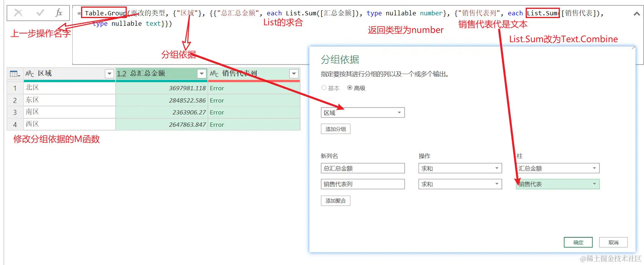Open the 求和 operation dropdown for 总汇总金额
Viewport: 644px width, 265px height.
[x=460, y=168]
